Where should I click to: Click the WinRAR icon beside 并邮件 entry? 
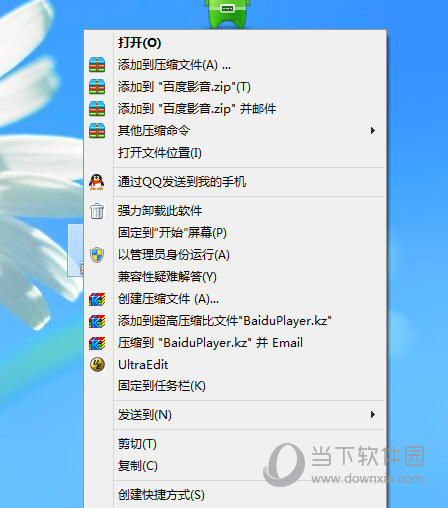coord(97,109)
